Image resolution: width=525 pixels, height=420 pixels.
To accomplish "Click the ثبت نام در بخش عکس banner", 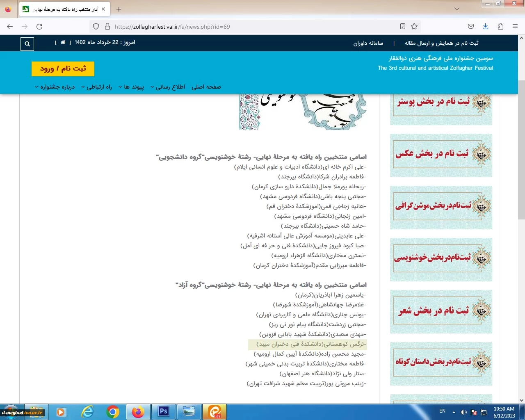I will click(x=441, y=155).
